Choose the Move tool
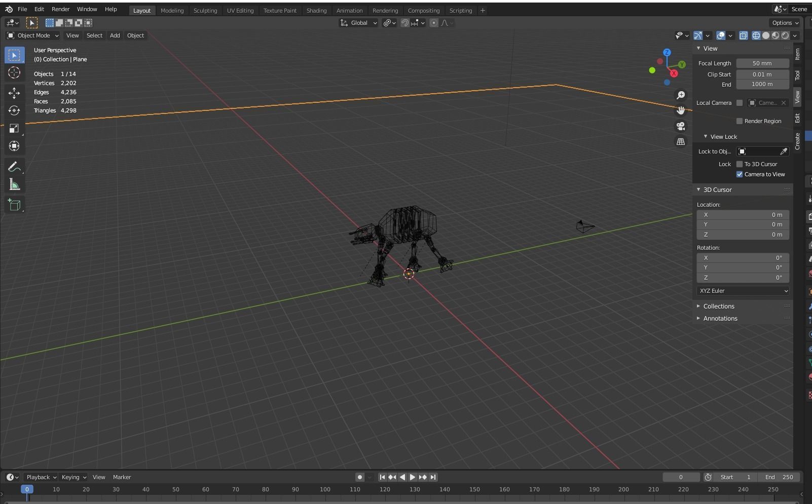Screen dimensions: 812x504 pos(14,93)
